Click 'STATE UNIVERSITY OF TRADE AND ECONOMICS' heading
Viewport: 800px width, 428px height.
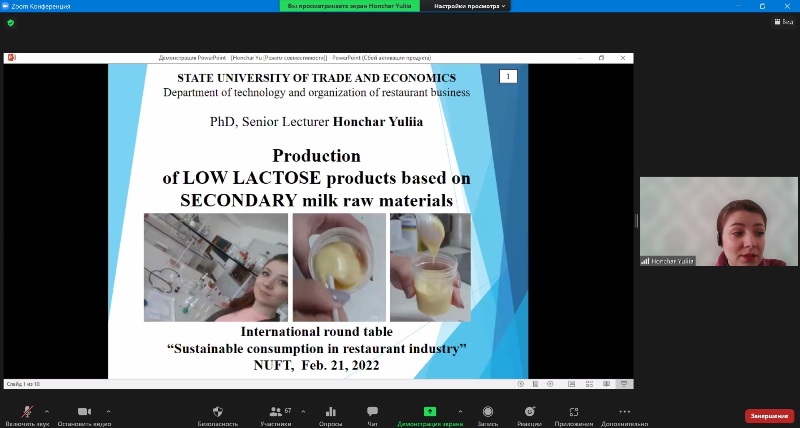click(x=316, y=78)
